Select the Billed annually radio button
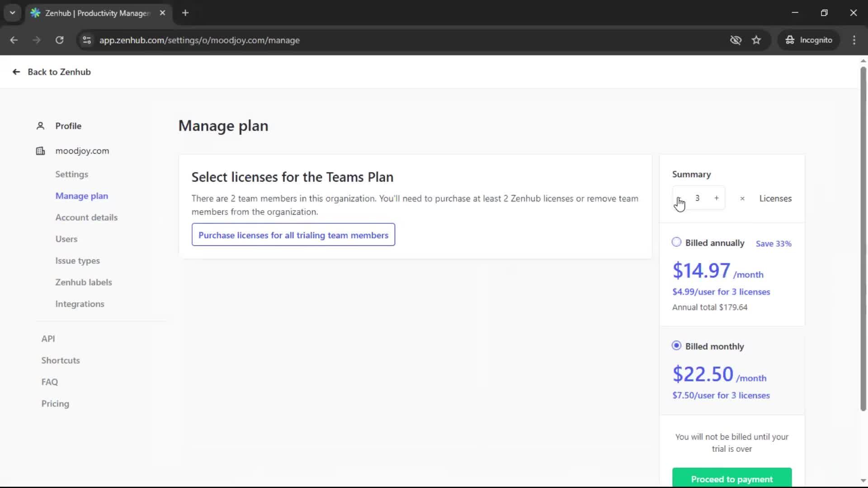The width and height of the screenshot is (868, 488). coord(676,242)
